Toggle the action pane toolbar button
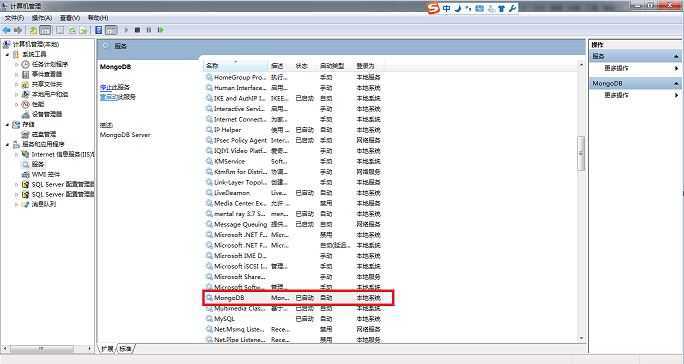 112,30
